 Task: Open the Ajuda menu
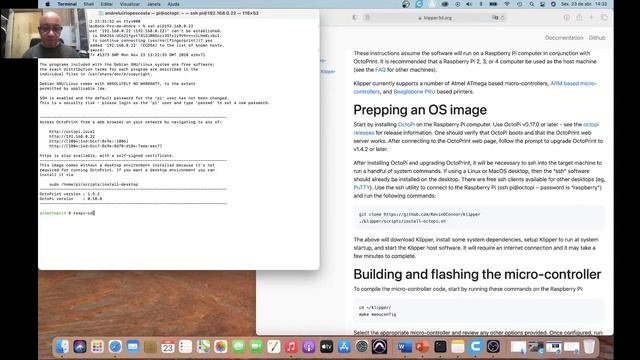(x=173, y=4)
